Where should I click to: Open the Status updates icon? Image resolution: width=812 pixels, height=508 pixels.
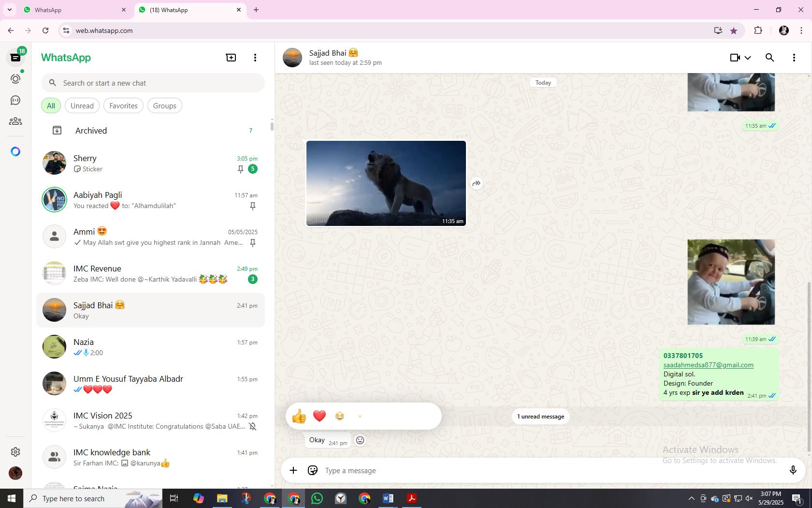pos(15,79)
